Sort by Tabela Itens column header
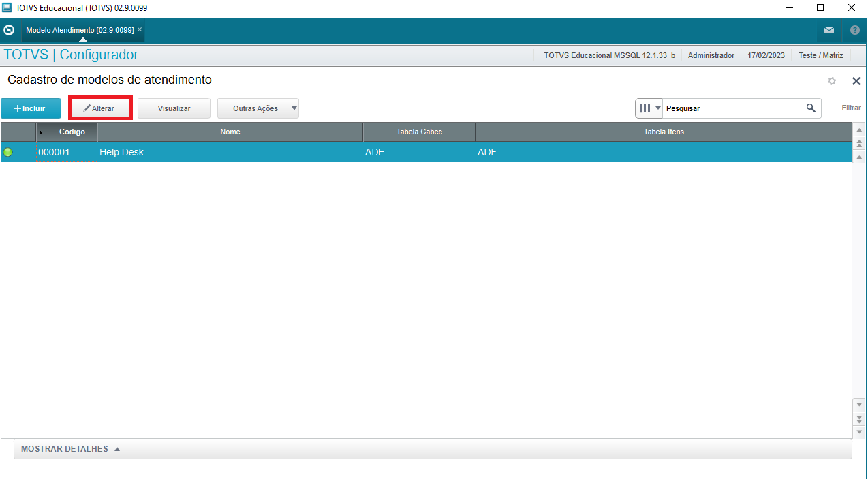The width and height of the screenshot is (868, 479). [x=664, y=132]
